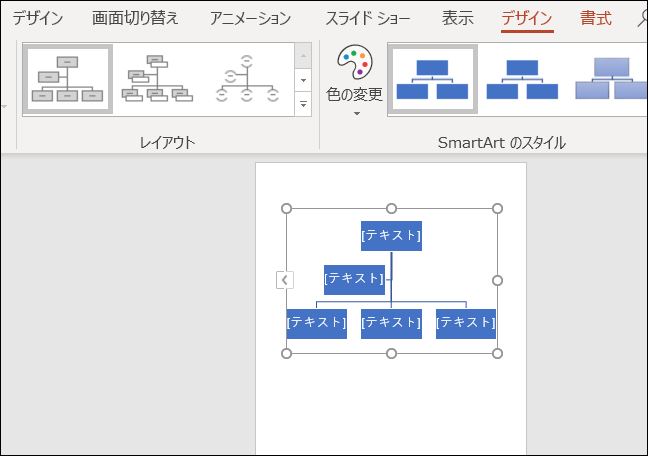Image resolution: width=648 pixels, height=456 pixels.
Task: Expand the full layout gallery
Action: click(x=303, y=104)
